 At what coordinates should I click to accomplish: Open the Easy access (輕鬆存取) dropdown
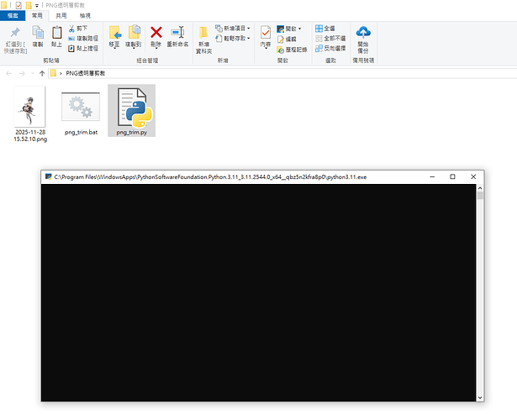[230, 38]
